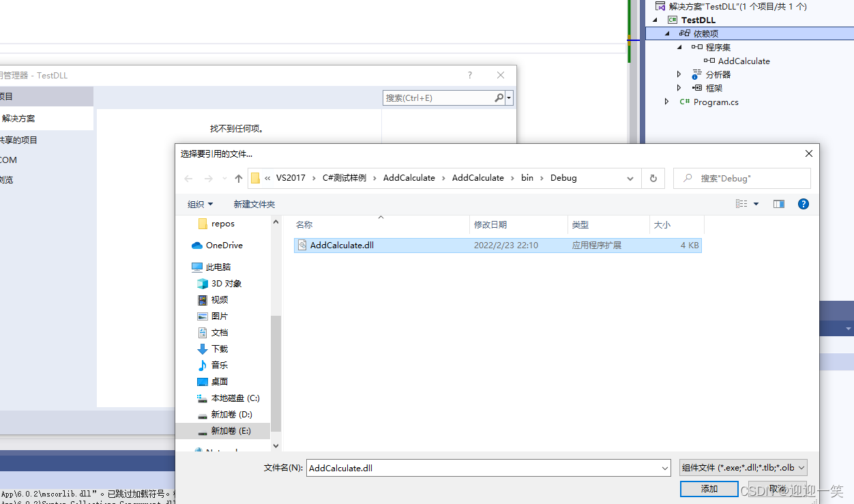The height and width of the screenshot is (504, 854).
Task: Open the 下载 folder
Action: point(212,349)
